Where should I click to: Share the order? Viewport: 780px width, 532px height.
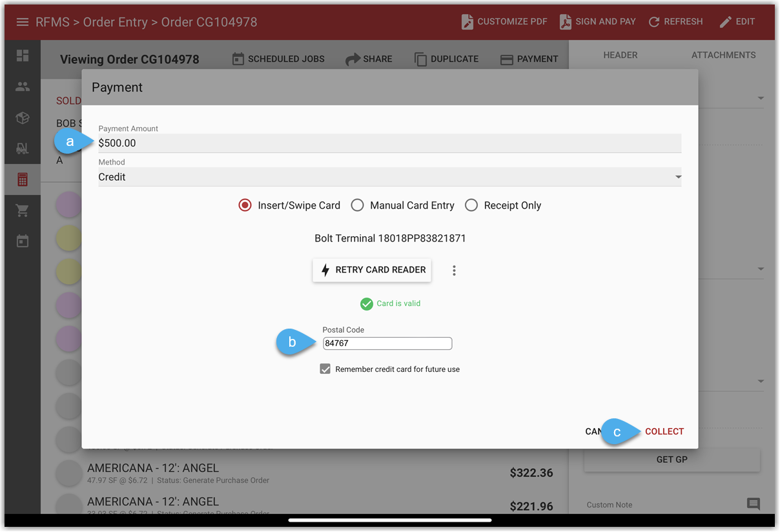(x=369, y=59)
